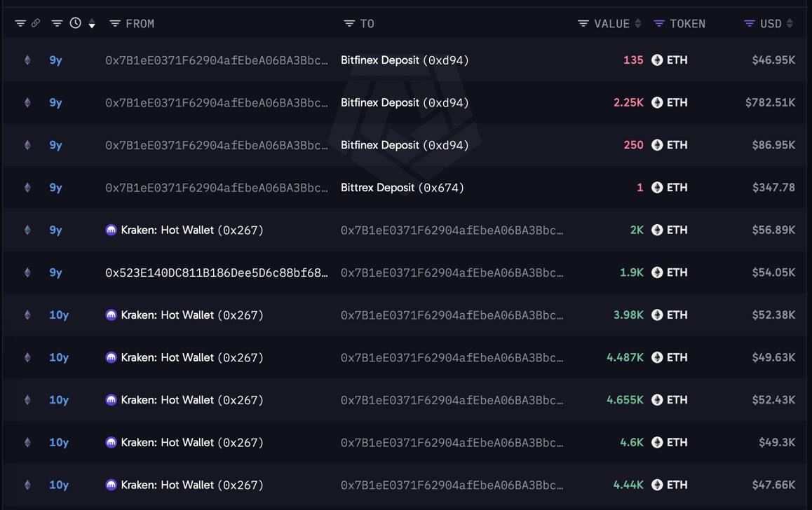Click the $49.3K USD amount
The width and height of the screenshot is (812, 510).
click(x=777, y=442)
